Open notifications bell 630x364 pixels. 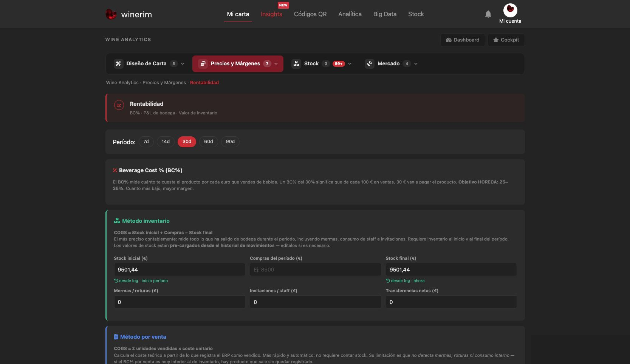pos(488,14)
